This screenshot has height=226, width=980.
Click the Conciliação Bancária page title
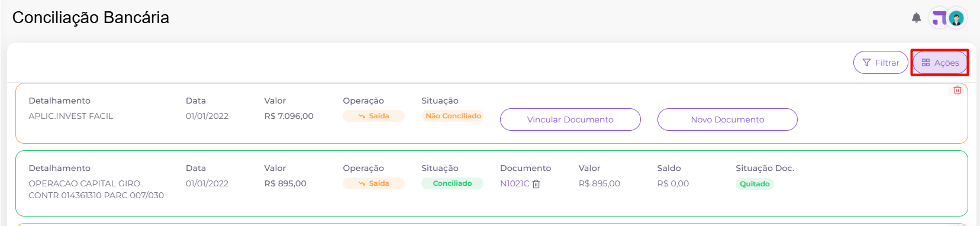click(91, 18)
